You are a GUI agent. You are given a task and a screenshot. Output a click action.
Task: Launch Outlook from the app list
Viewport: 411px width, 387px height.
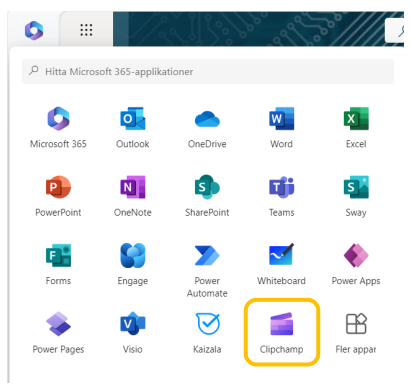133,127
